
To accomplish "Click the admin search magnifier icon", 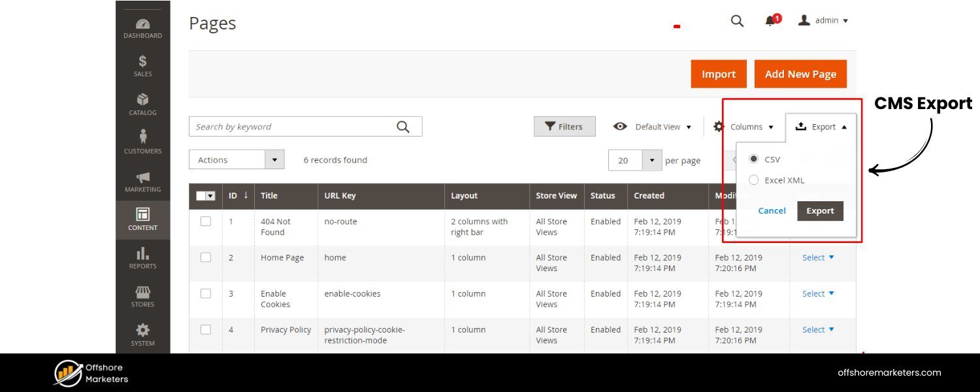I will click(x=736, y=20).
